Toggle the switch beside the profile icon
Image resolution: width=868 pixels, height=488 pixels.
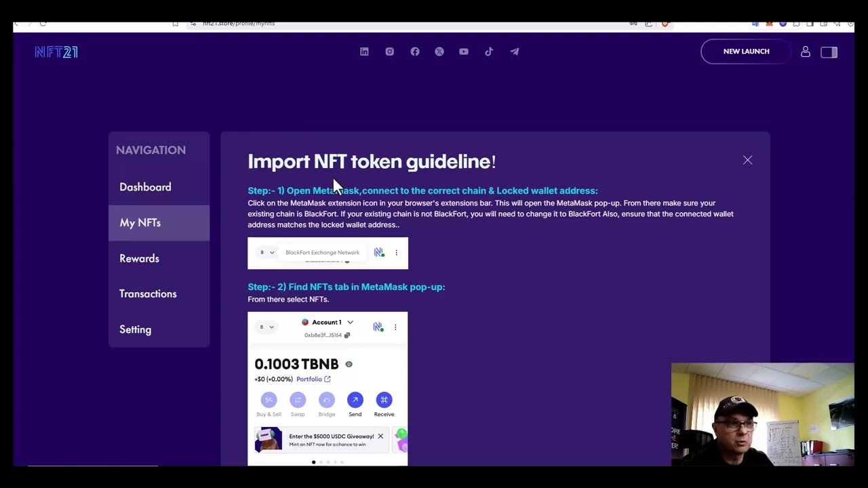click(x=829, y=52)
